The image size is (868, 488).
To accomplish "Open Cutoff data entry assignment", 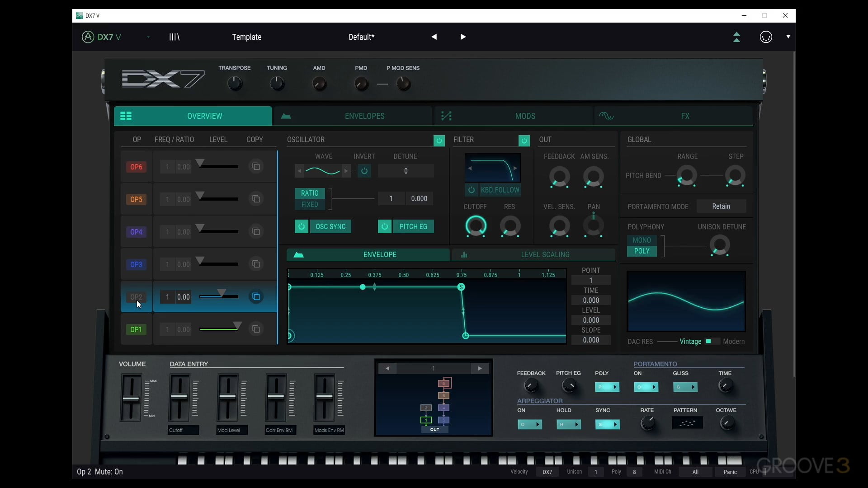I will click(x=183, y=430).
